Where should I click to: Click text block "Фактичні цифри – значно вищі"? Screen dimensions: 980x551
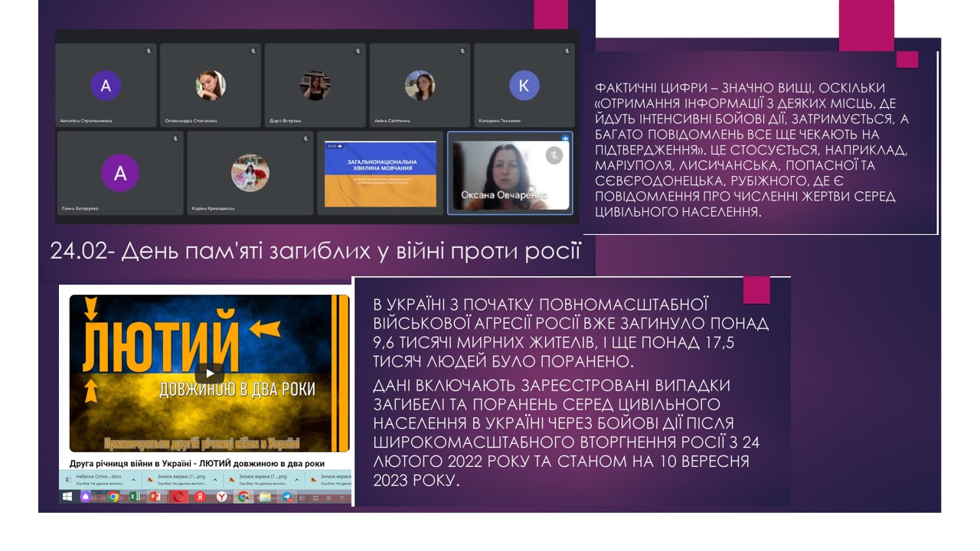[750, 149]
